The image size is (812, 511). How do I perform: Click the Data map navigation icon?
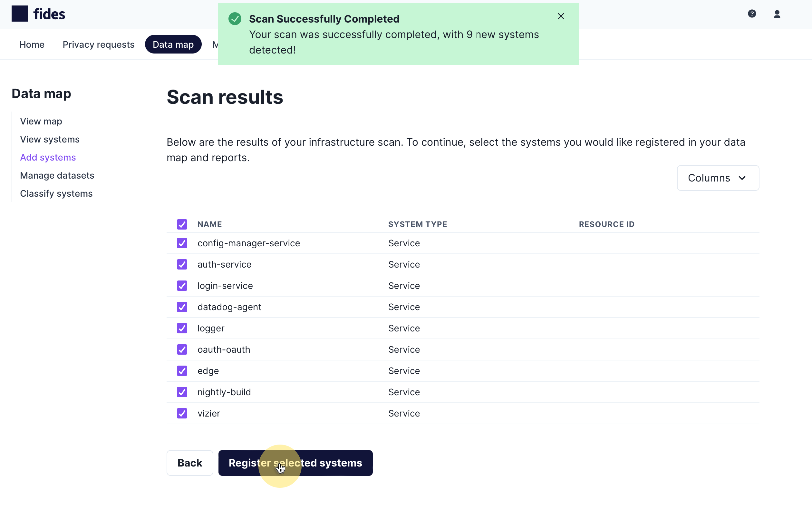173,44
